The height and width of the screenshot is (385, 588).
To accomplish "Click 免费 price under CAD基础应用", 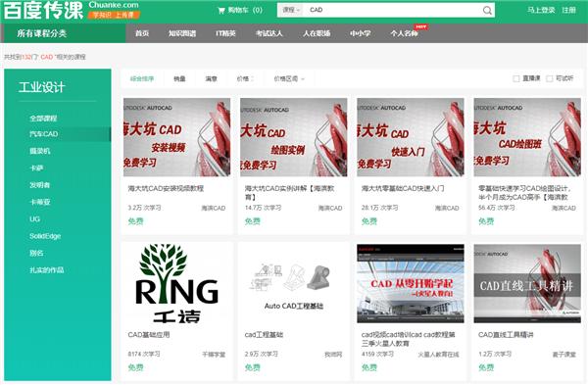I will click(136, 367).
